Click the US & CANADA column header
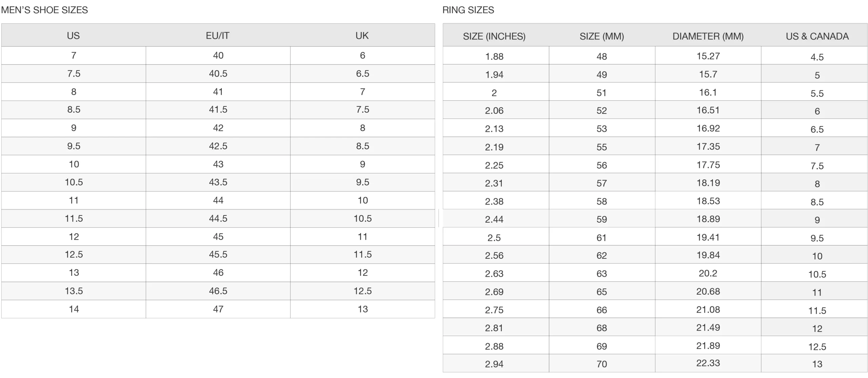This screenshot has height=378, width=868. (817, 36)
